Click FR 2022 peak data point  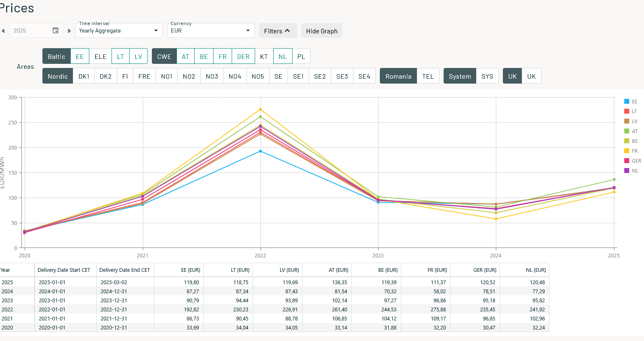click(260, 110)
